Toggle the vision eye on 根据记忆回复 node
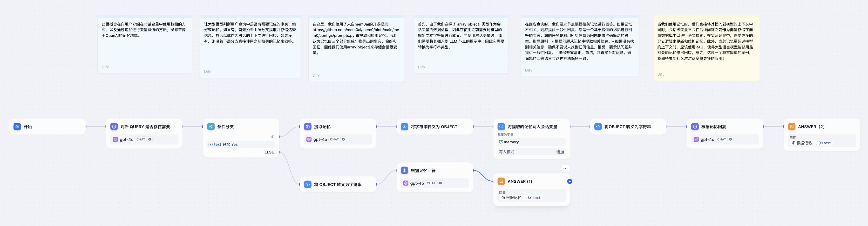 pyautogui.click(x=730, y=139)
